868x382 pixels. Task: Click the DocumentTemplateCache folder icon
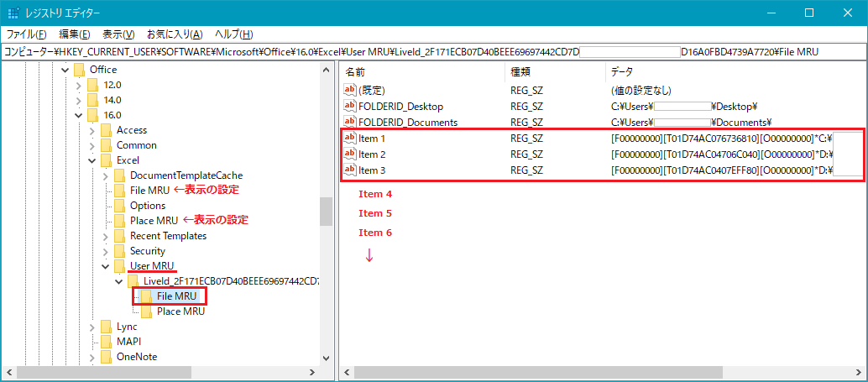(120, 175)
